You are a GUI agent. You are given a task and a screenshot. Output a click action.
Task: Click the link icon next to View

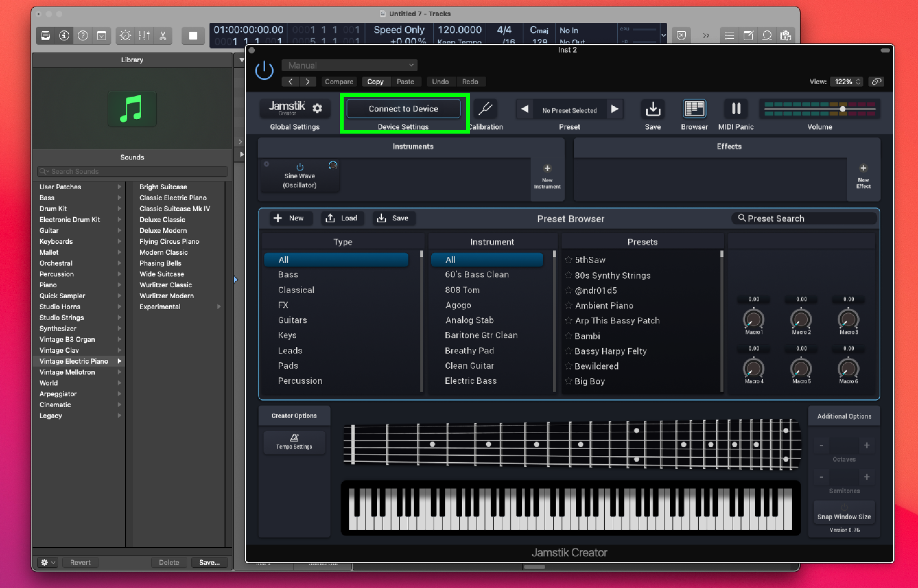coord(876,82)
